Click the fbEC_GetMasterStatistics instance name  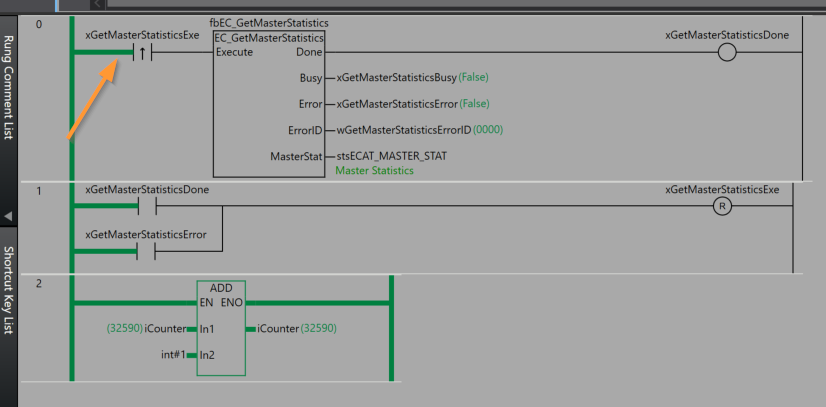coord(269,22)
